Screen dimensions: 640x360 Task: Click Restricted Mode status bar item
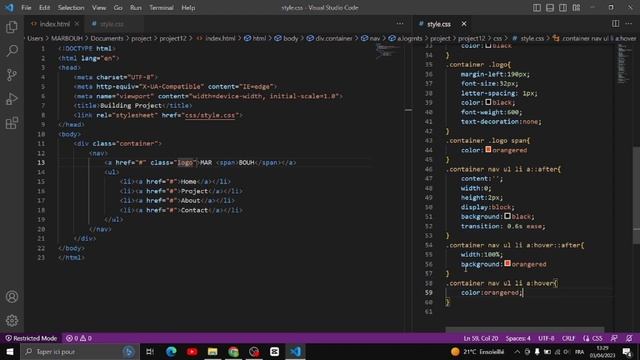tap(31, 338)
